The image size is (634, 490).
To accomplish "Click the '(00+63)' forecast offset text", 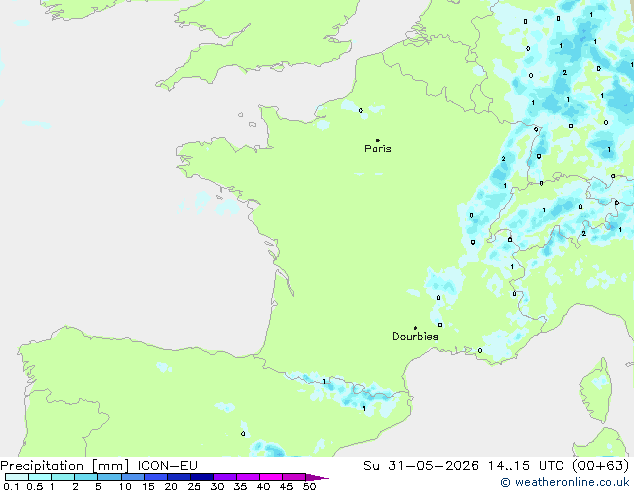I will 601,466.
